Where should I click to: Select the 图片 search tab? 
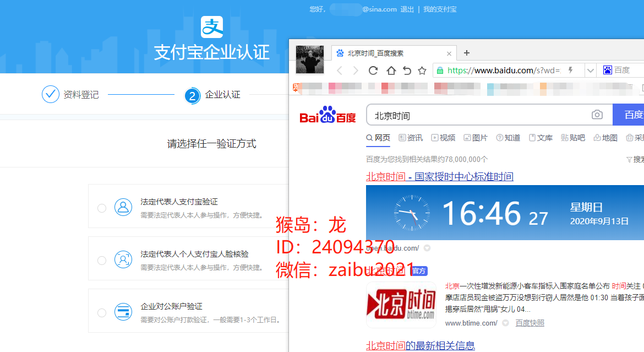476,138
